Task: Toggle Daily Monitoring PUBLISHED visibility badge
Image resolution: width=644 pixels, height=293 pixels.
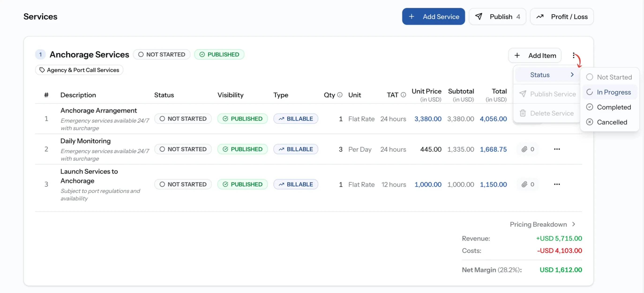Action: click(242, 149)
